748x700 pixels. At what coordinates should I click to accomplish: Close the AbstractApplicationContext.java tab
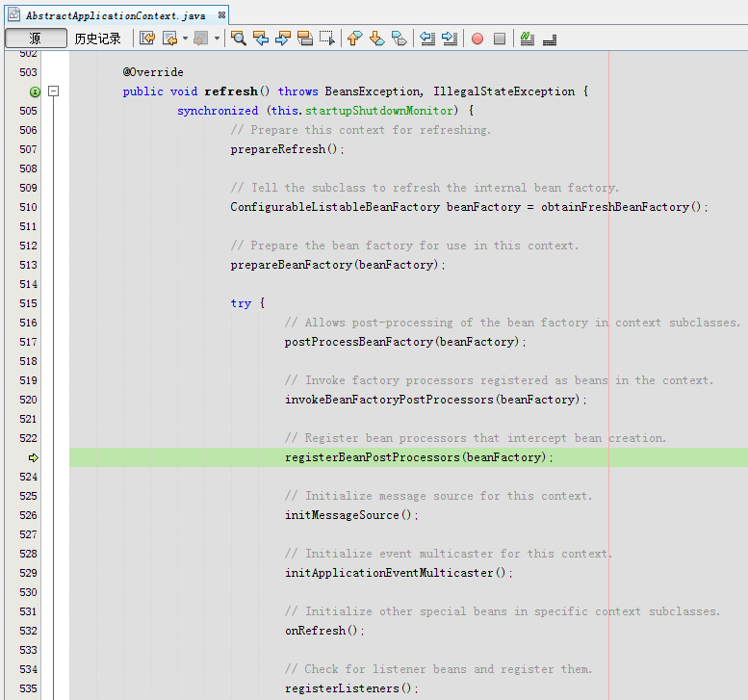pyautogui.click(x=221, y=15)
